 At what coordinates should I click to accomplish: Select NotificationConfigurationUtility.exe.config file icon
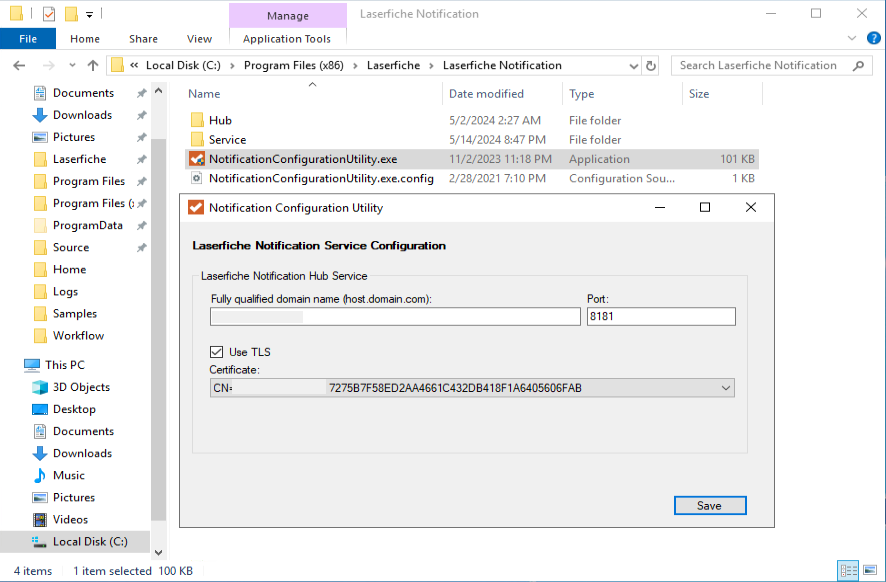tap(197, 179)
